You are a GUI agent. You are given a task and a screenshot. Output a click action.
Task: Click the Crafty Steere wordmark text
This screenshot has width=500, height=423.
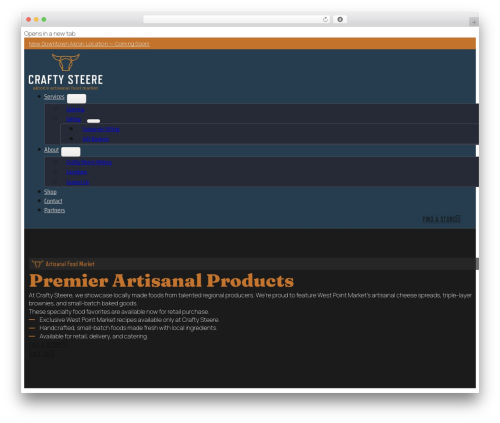pos(66,80)
